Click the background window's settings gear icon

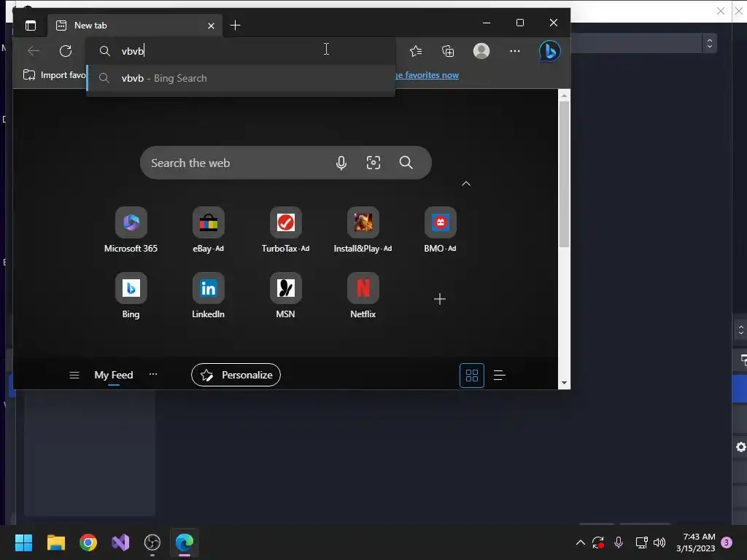click(x=741, y=447)
